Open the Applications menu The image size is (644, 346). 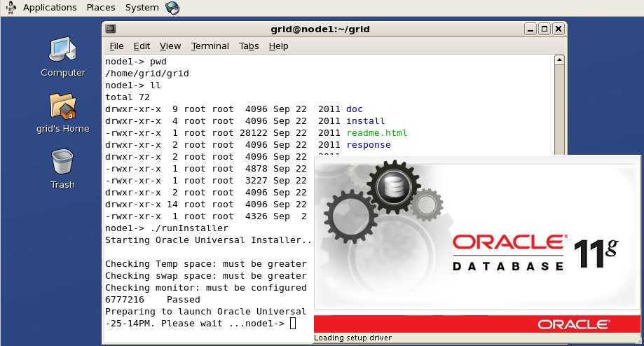[x=50, y=8]
